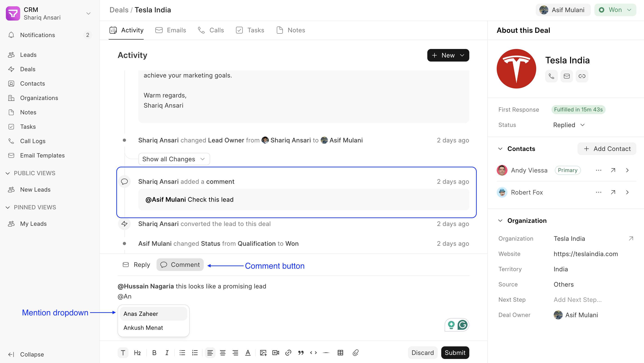Insert a blockquote
This screenshot has width=644, height=363.
(x=301, y=352)
